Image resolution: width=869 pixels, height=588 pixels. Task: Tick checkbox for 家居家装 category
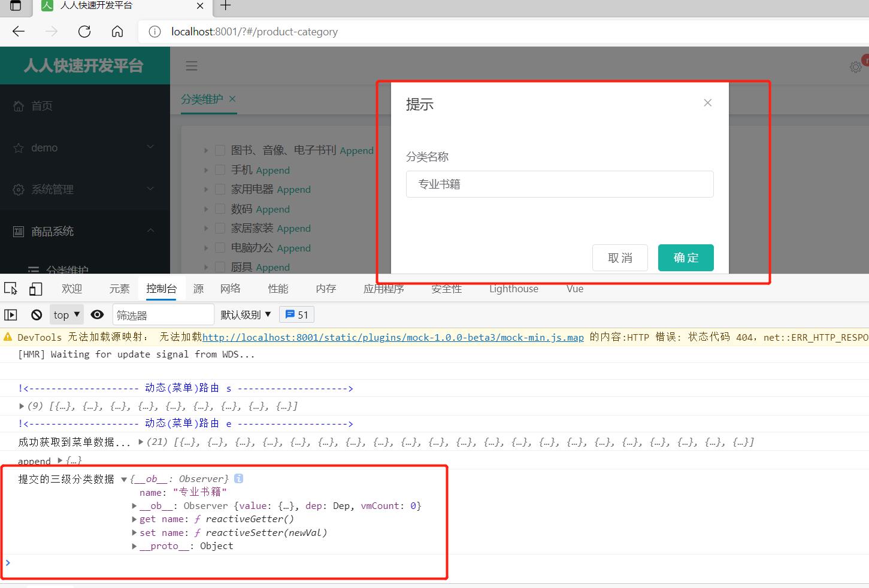tap(220, 228)
